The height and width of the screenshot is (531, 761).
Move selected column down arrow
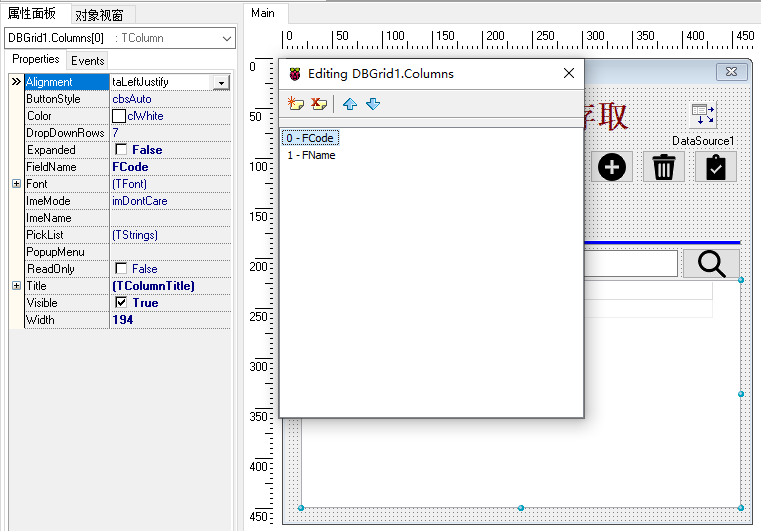(373, 104)
